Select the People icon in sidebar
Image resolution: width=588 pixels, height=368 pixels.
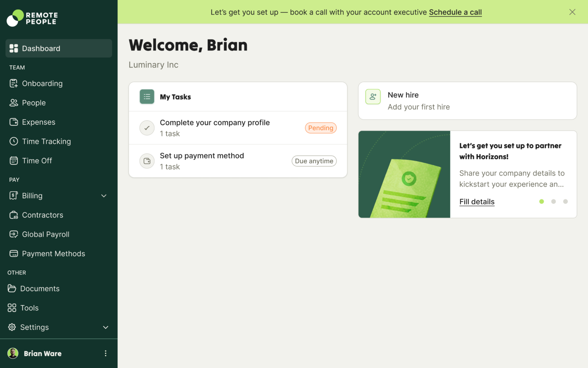pos(14,103)
